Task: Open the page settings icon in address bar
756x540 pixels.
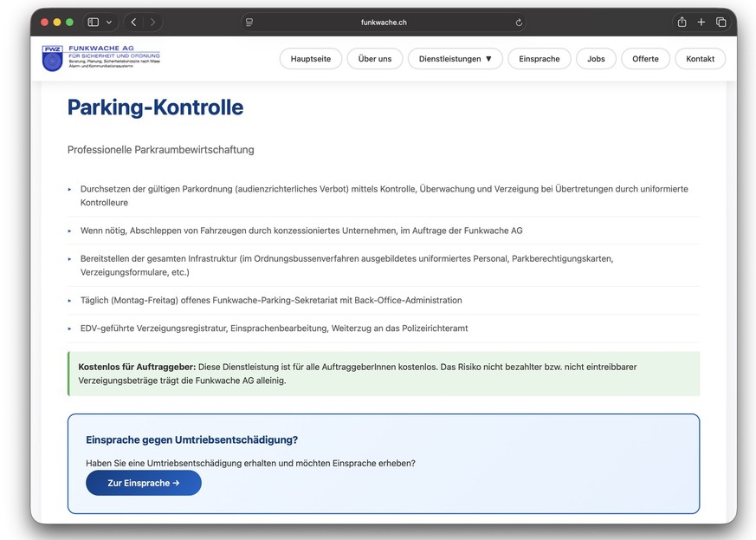Action: (249, 23)
